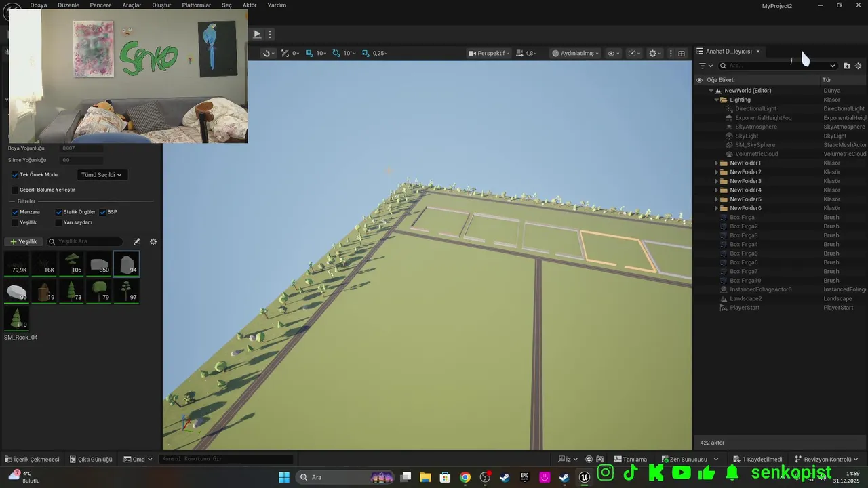Open play options three-dot menu
Image resolution: width=868 pixels, height=488 pixels.
pyautogui.click(x=270, y=34)
